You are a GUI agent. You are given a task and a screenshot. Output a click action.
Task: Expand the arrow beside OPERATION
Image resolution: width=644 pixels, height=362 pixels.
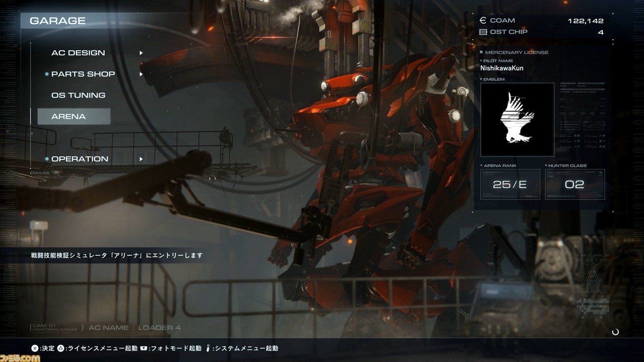[x=141, y=159]
